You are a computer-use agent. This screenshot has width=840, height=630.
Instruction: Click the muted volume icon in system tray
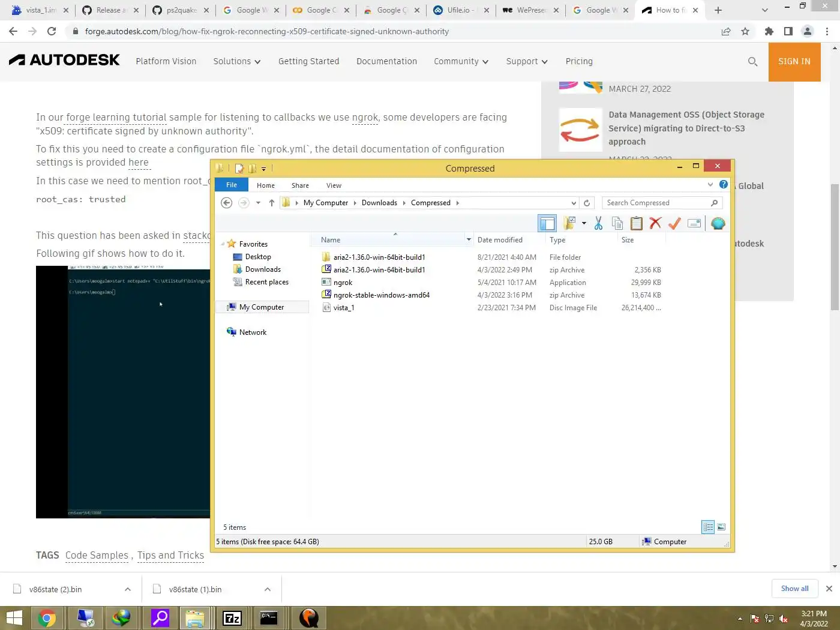pos(784,619)
